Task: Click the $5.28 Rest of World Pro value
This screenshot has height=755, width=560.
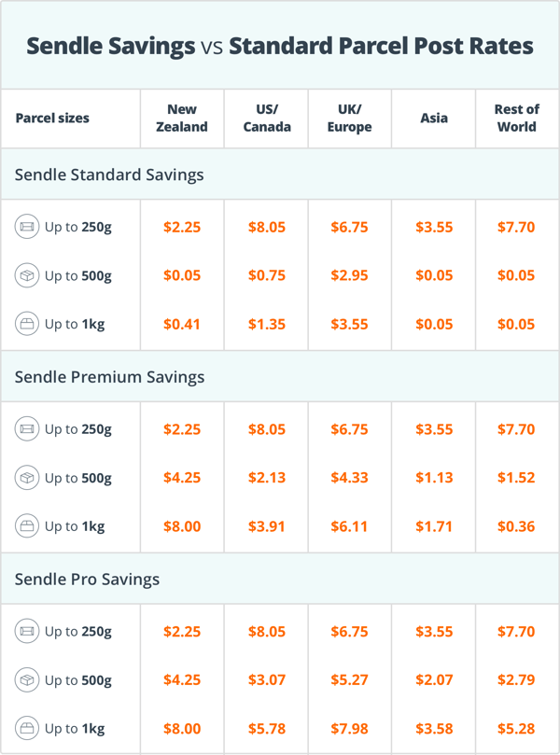Action: coord(516,729)
